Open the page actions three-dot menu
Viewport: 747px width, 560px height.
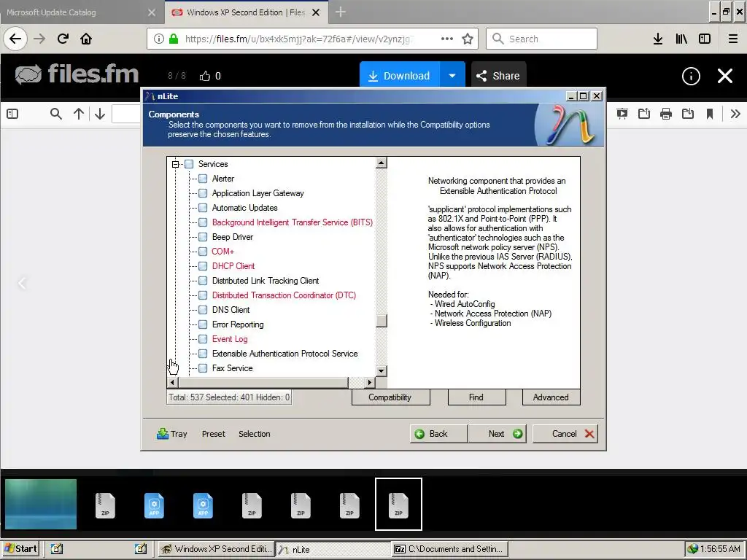(447, 39)
